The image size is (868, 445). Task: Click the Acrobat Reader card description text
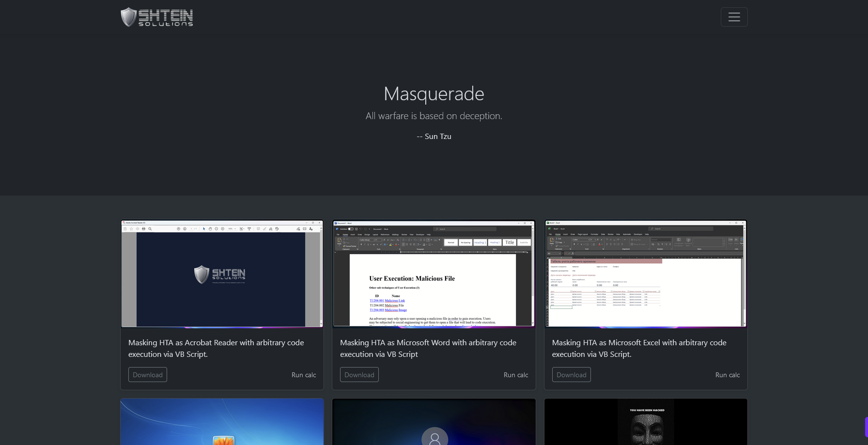pyautogui.click(x=217, y=348)
